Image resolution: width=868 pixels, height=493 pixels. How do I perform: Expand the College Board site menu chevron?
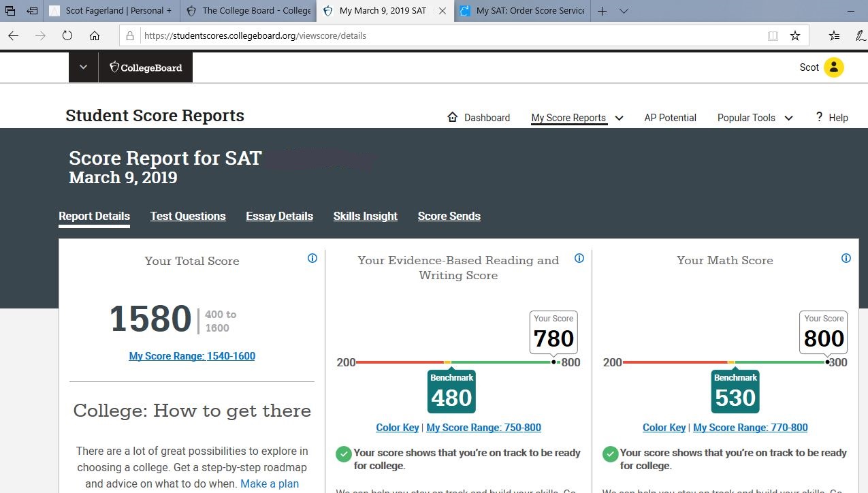(x=83, y=67)
